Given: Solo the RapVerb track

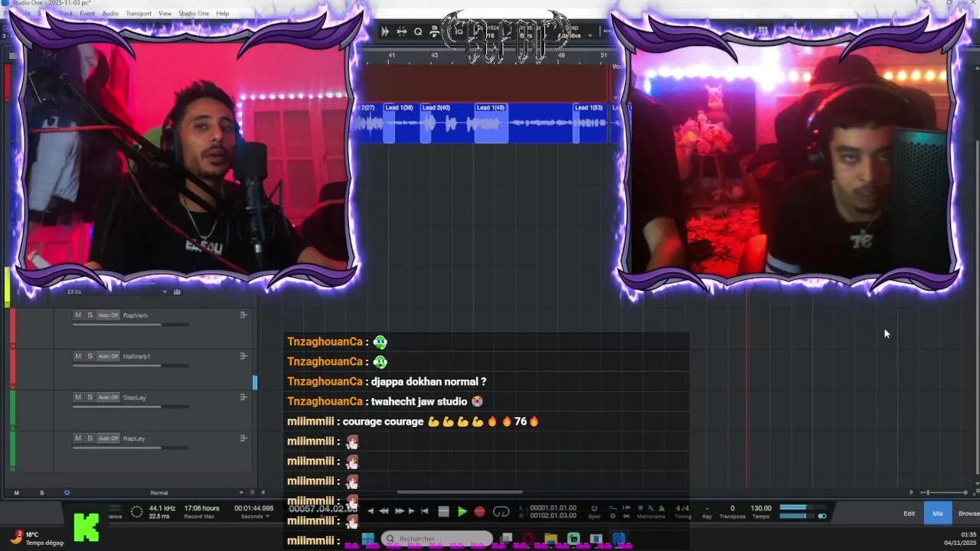Looking at the screenshot, I should click(x=90, y=315).
